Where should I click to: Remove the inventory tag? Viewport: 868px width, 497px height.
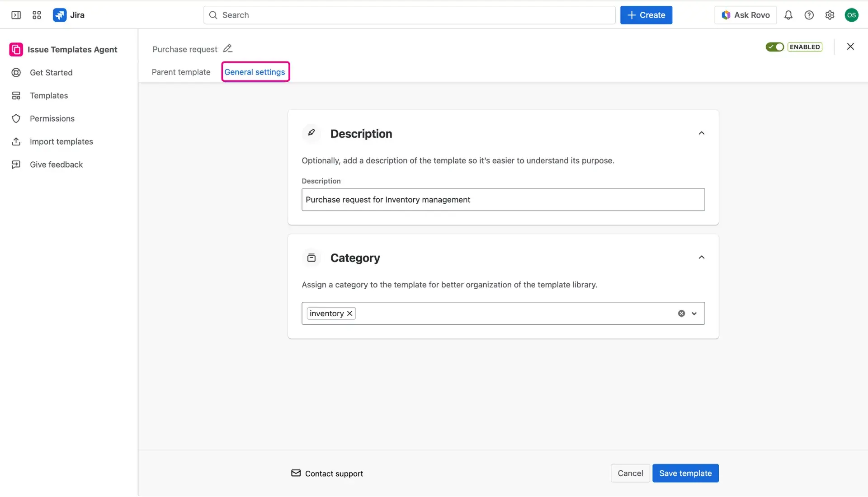[x=349, y=313]
